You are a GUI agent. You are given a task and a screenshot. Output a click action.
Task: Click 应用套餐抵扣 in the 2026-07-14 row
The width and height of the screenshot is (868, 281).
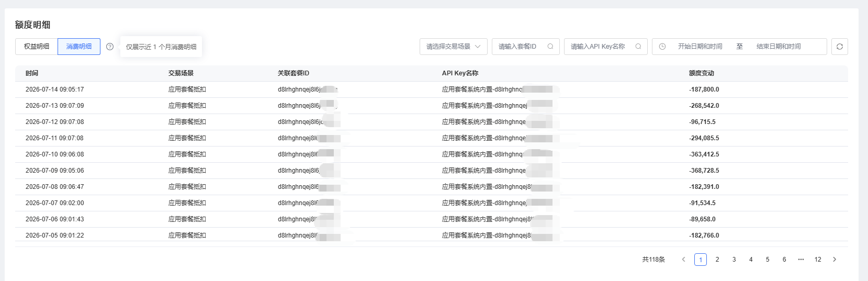(187, 89)
